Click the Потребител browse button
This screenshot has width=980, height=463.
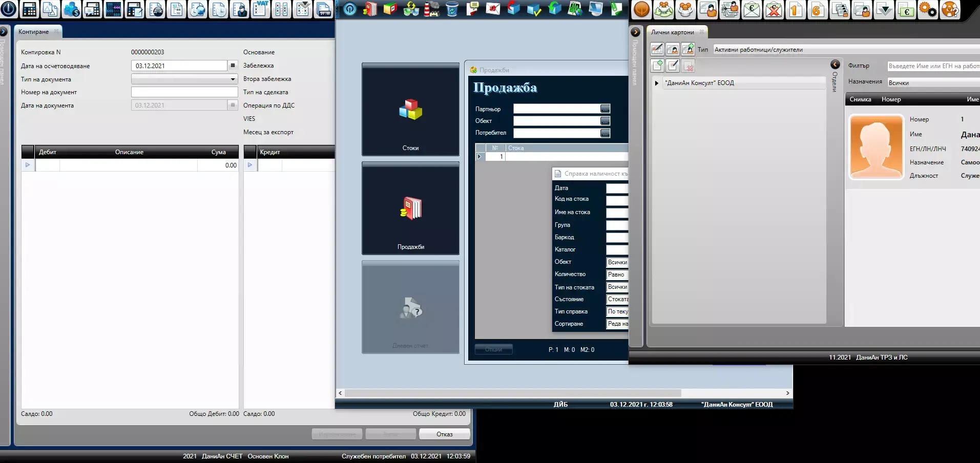[x=605, y=133]
